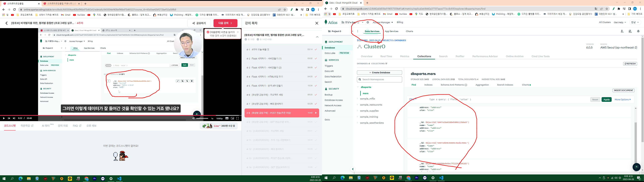Open Network Access in the sidebar
Viewport: 644px width, 182px height.
[333, 106]
